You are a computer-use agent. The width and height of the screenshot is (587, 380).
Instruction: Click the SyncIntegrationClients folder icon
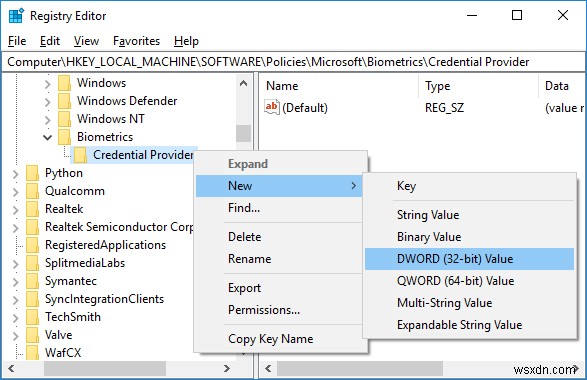(33, 299)
